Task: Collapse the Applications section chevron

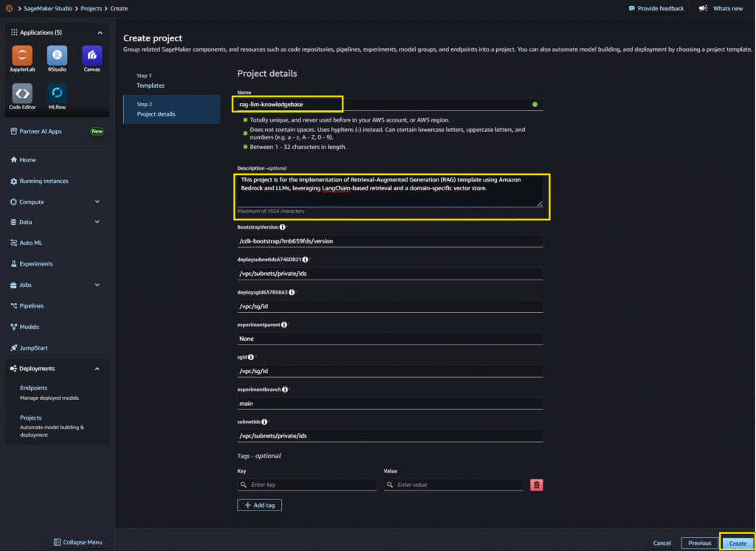Action: (100, 32)
